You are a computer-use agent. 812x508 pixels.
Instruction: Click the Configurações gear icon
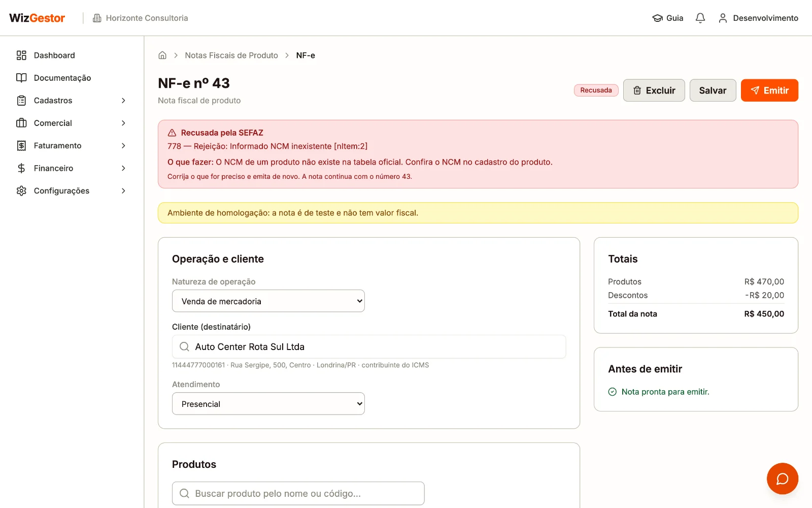(x=21, y=190)
